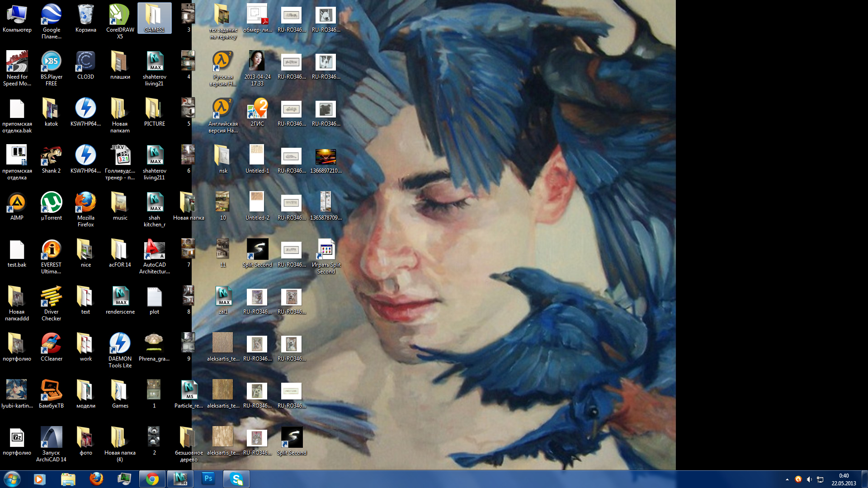Open Driver Checker shortcut
The image size is (868, 488).
51,304
